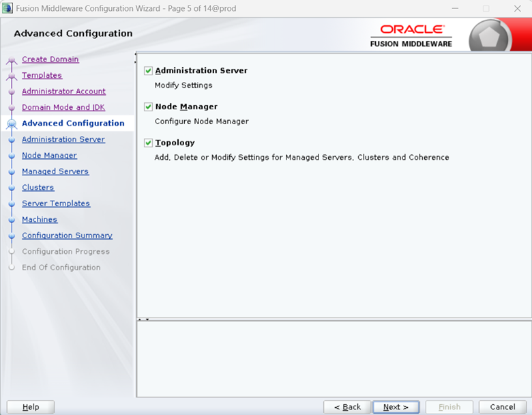532x415 pixels.
Task: Click the Topology description about Managed Servers
Action: coord(301,157)
